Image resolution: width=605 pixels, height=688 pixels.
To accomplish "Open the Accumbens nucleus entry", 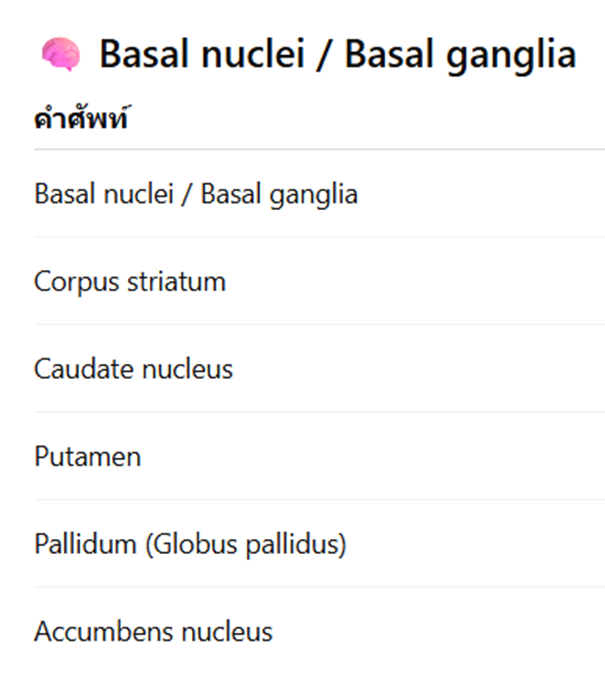I will (x=153, y=632).
